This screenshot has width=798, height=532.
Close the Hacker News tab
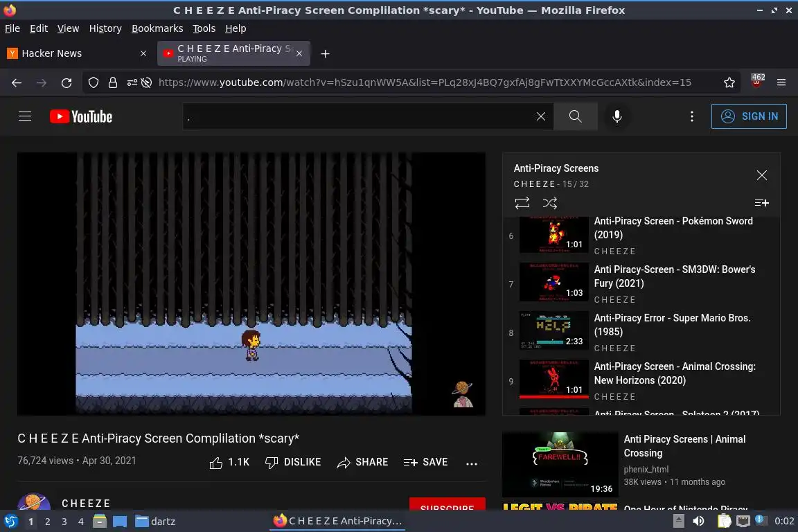[x=143, y=53]
